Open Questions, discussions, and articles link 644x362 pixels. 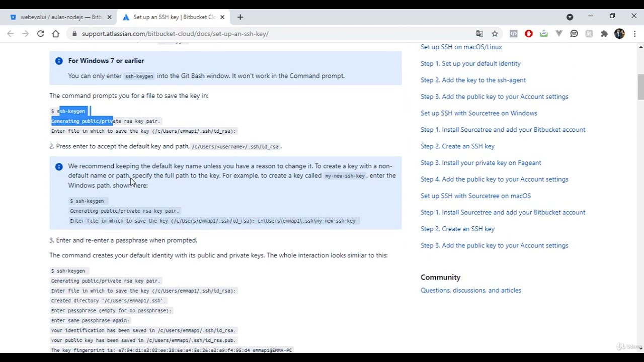[x=470, y=291]
